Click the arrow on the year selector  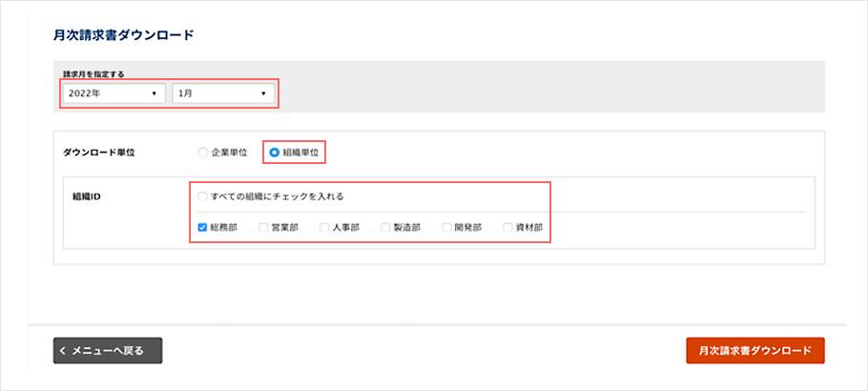point(153,93)
